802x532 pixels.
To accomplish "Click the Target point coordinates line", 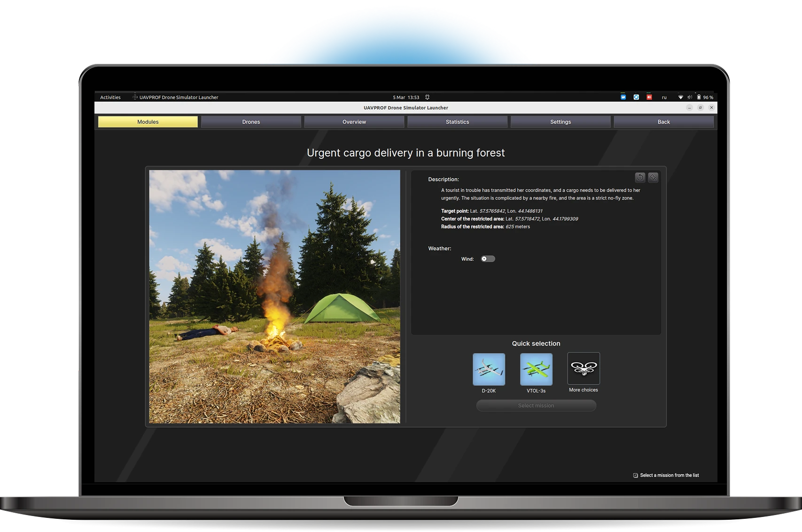I will point(492,211).
